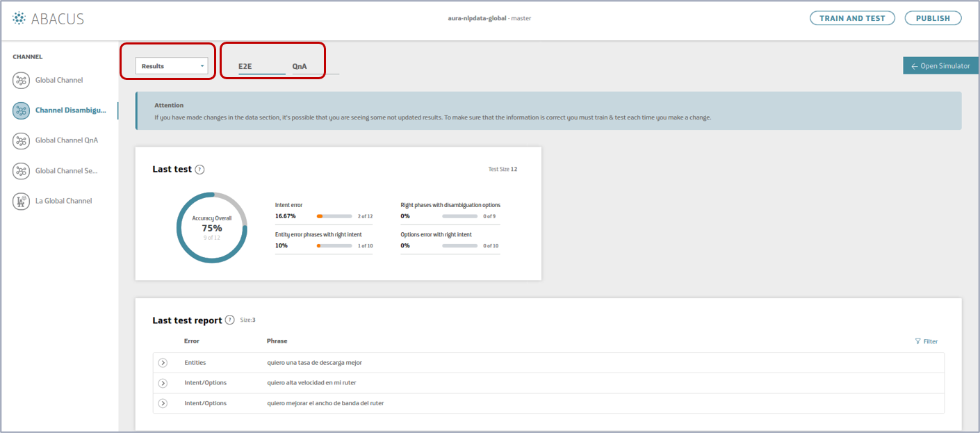
Task: Click the Phrase column header
Action: [x=277, y=341]
